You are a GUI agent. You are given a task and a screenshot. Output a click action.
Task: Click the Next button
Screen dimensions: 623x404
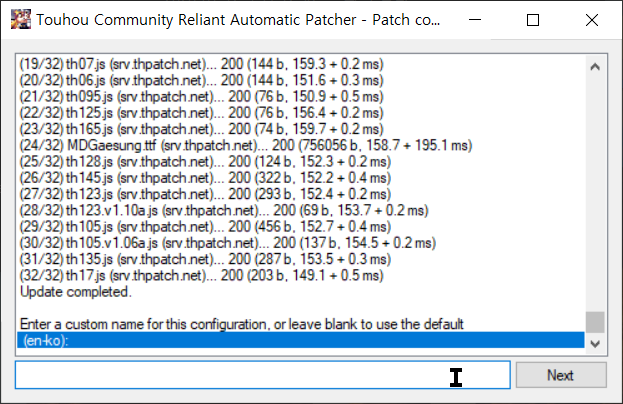coord(561,375)
